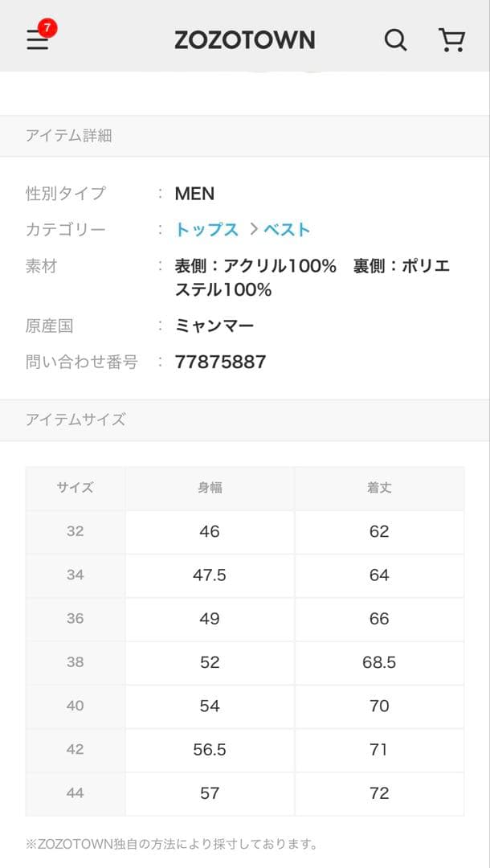The height and width of the screenshot is (868, 490).
Task: Open the ベスト category link
Action: pyautogui.click(x=287, y=230)
